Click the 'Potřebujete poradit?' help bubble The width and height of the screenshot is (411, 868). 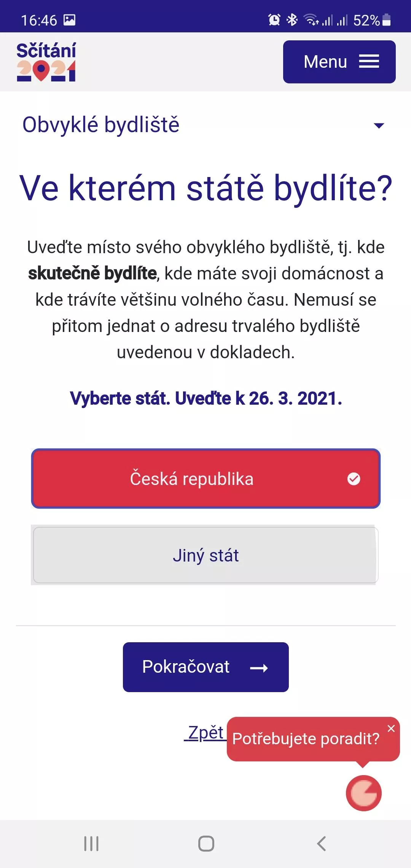click(305, 739)
